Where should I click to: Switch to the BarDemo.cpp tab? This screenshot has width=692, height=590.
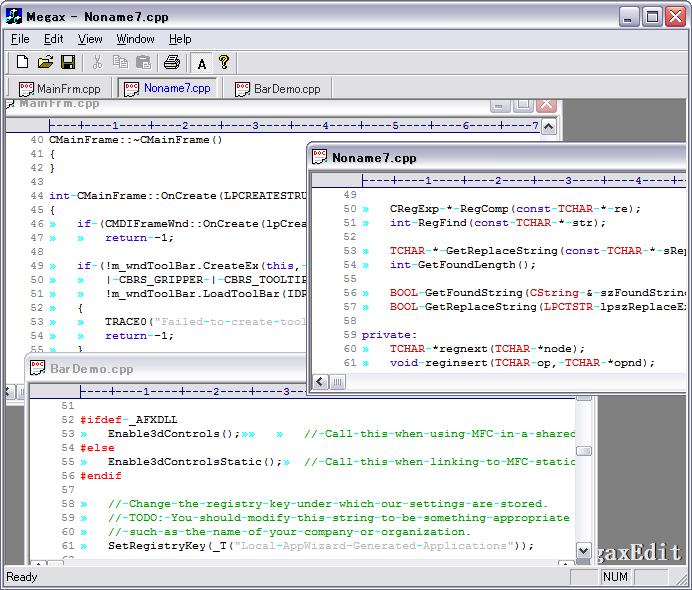pyautogui.click(x=278, y=89)
